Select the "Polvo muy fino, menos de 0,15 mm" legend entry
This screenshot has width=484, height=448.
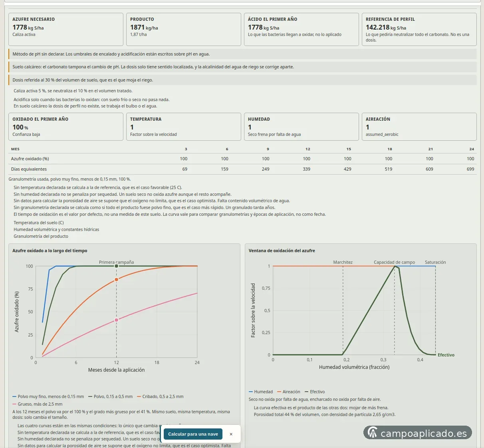coord(48,396)
